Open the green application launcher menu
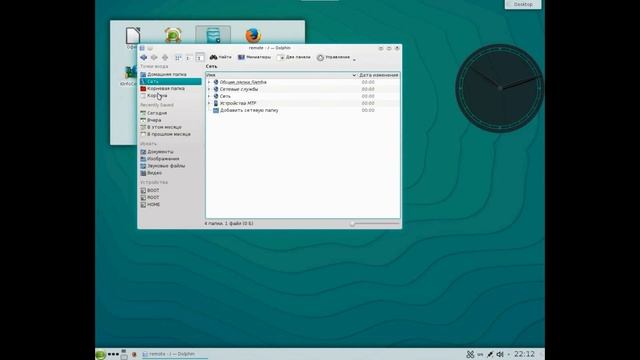The width and height of the screenshot is (640, 360). [100, 354]
